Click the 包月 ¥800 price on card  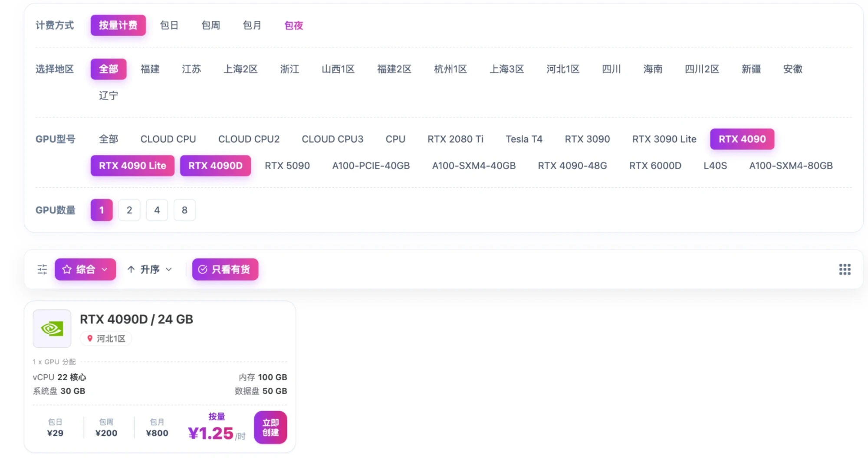157,428
